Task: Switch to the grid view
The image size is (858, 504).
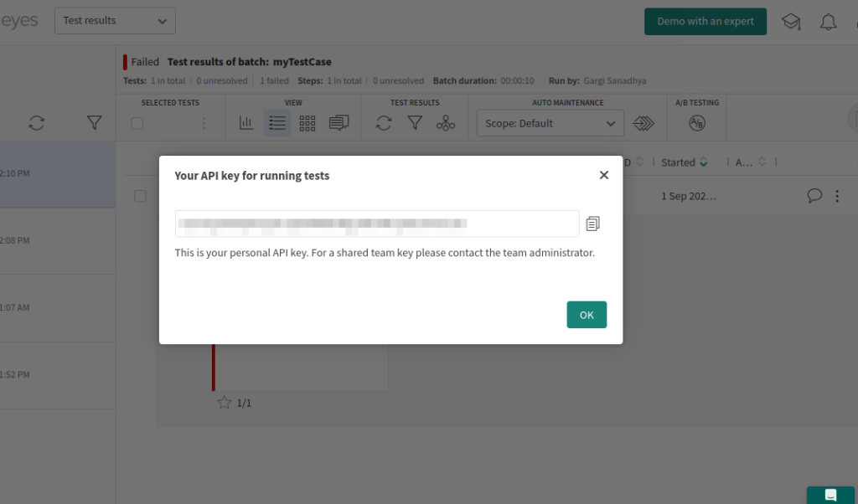Action: coord(308,123)
